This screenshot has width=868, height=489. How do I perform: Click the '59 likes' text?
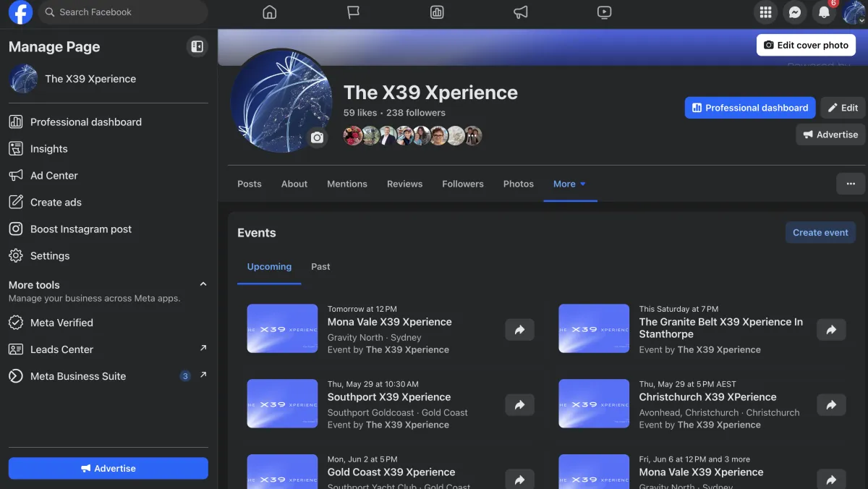tap(360, 113)
